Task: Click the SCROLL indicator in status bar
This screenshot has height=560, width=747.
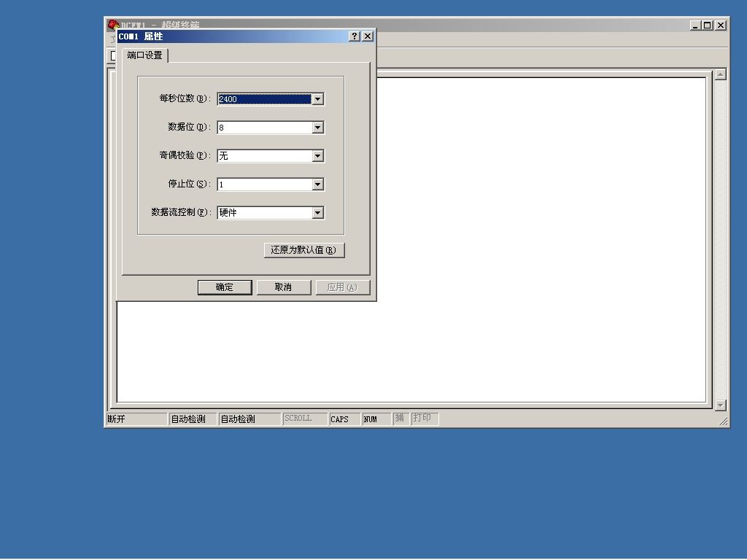Action: point(304,419)
